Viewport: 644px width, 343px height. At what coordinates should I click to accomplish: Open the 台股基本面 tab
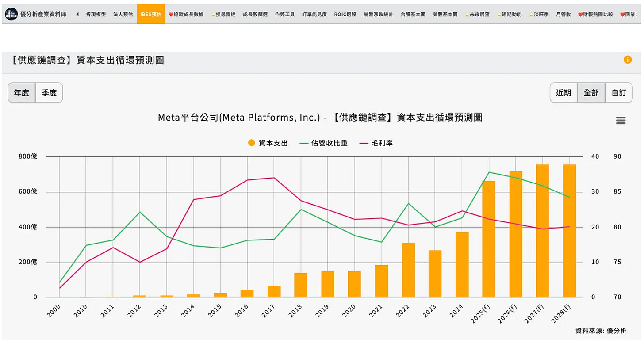pos(413,15)
